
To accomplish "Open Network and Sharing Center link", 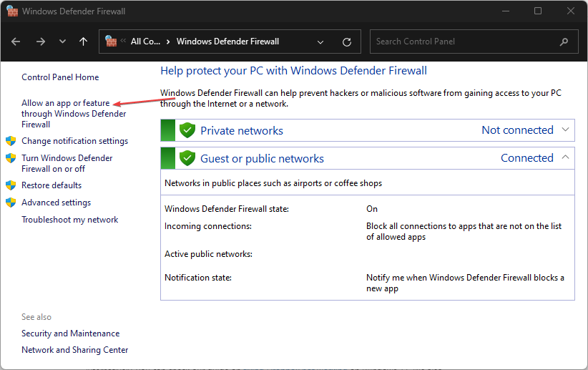I will coord(75,350).
